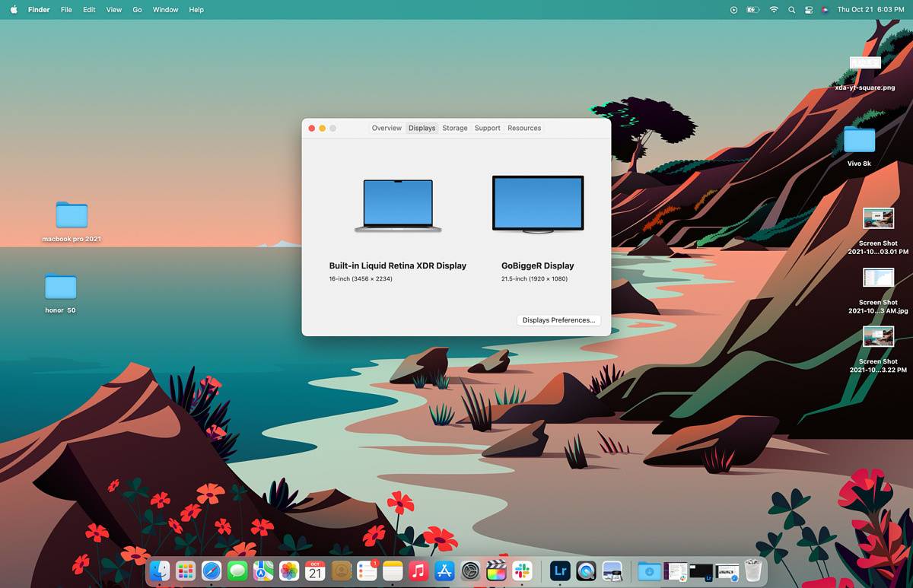The width and height of the screenshot is (913, 588).
Task: Open the App Store
Action: click(x=444, y=571)
